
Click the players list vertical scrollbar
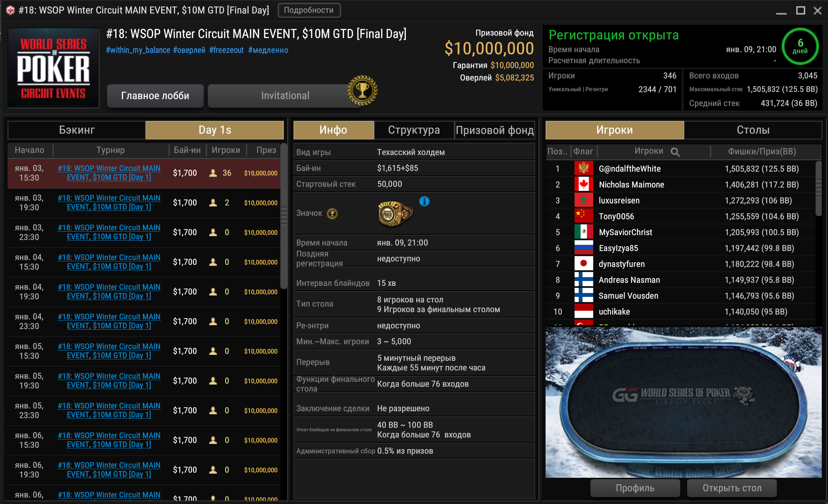tap(818, 188)
